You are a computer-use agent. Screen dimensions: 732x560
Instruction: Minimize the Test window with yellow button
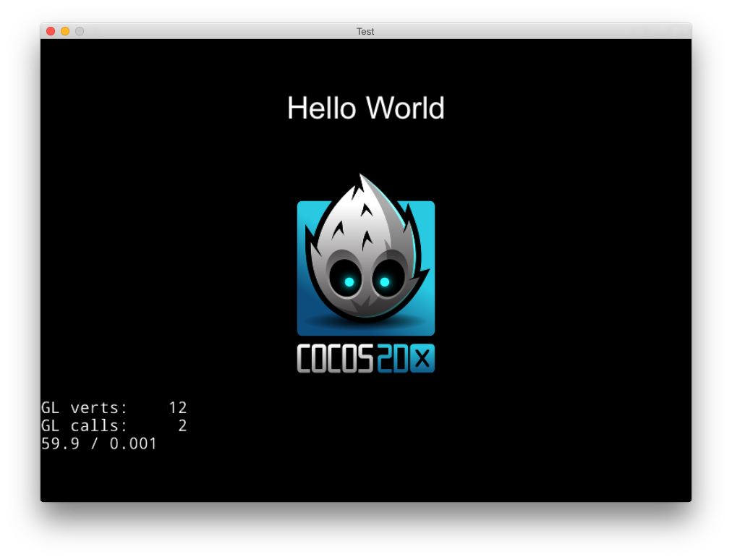[65, 31]
